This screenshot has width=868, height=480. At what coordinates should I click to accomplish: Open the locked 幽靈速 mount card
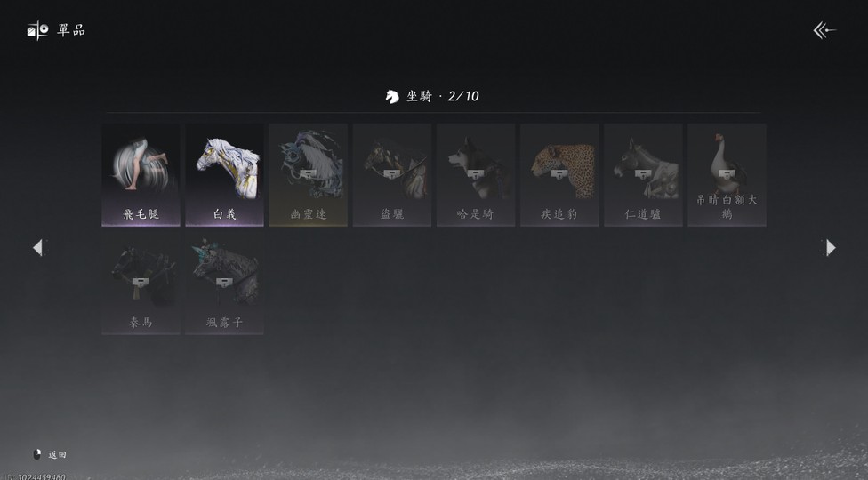[x=309, y=175]
